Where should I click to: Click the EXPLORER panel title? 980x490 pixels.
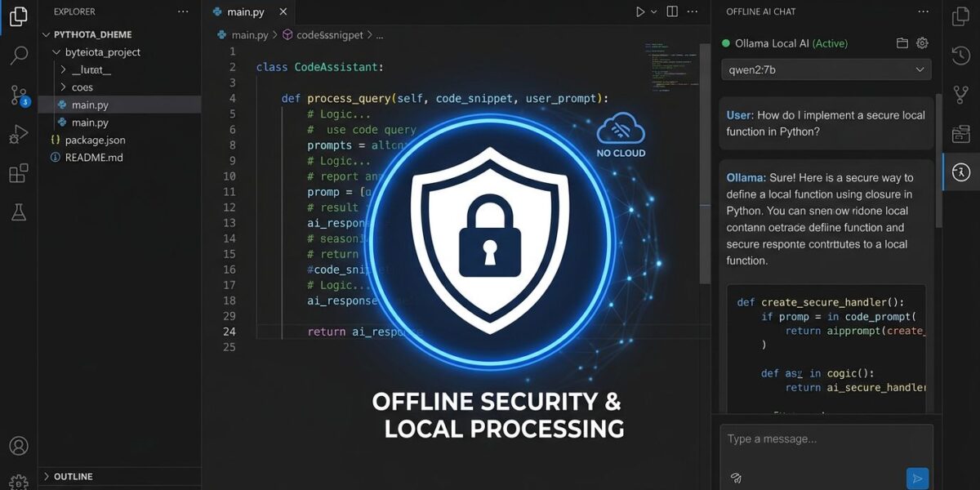point(74,11)
